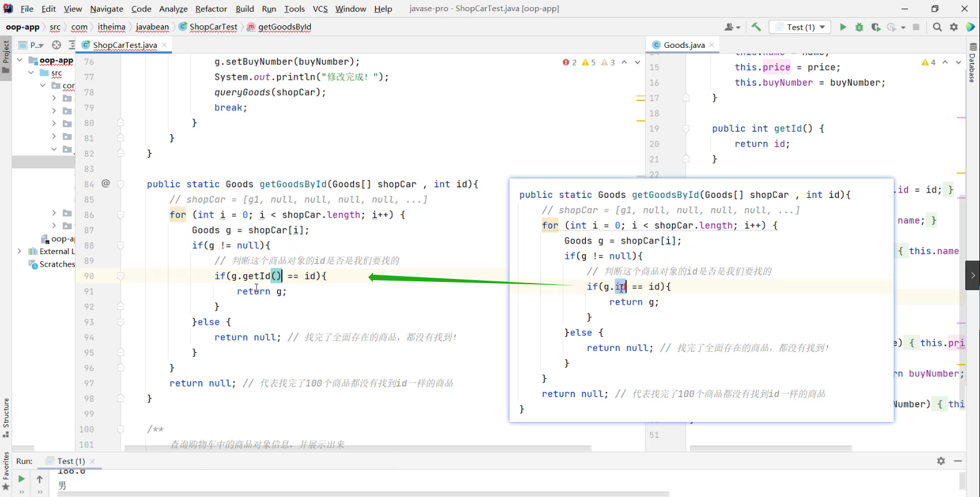
Task: Run the Test (1) configuration
Action: tap(843, 27)
